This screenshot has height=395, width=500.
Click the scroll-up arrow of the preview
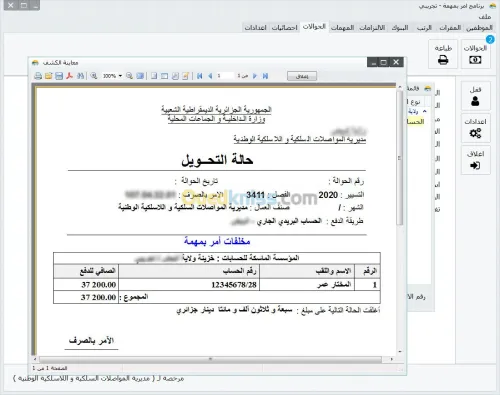tap(399, 87)
